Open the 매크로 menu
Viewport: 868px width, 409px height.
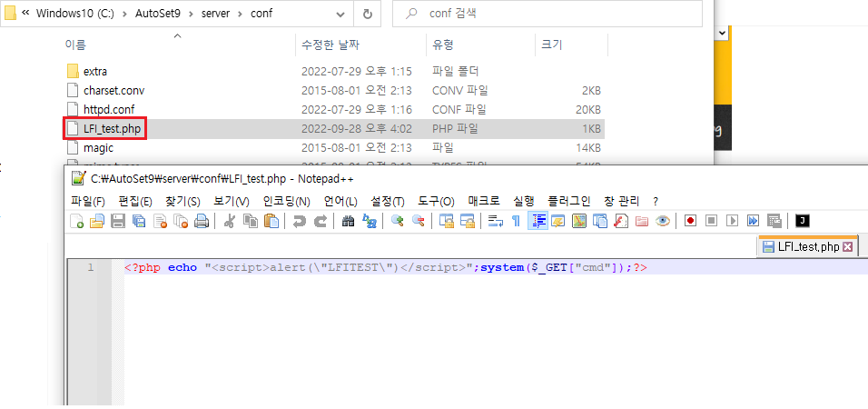point(484,201)
